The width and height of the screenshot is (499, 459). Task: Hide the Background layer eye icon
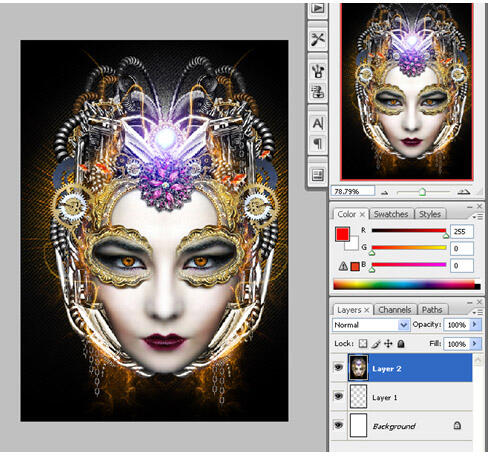click(339, 425)
